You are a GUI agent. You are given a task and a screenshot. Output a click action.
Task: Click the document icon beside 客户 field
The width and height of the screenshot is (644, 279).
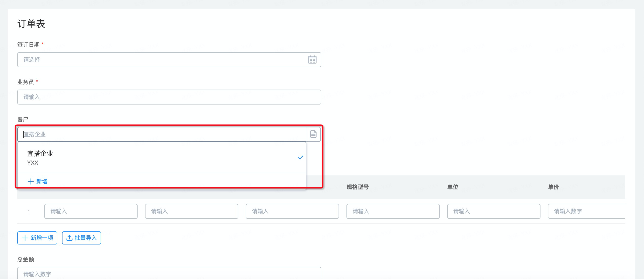tap(313, 134)
